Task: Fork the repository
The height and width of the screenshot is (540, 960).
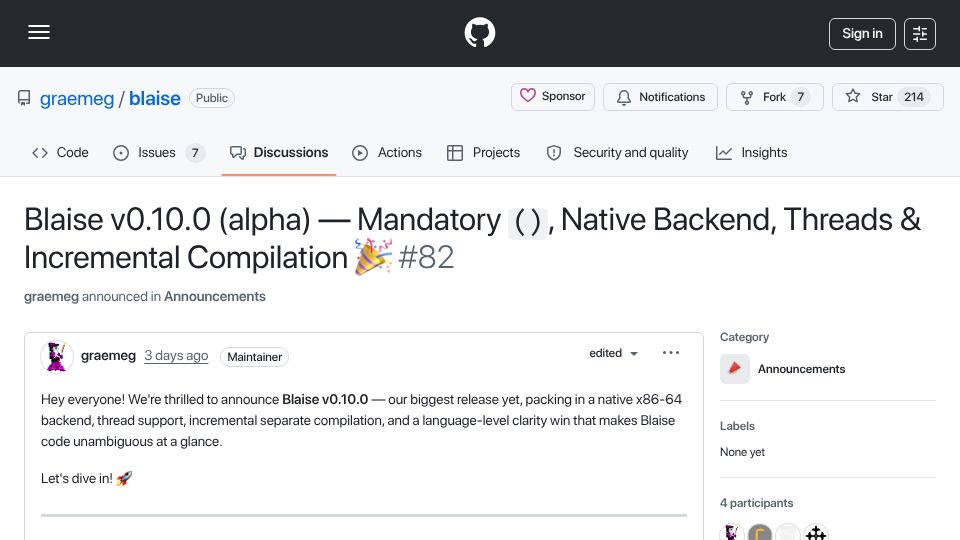Action: pos(774,97)
